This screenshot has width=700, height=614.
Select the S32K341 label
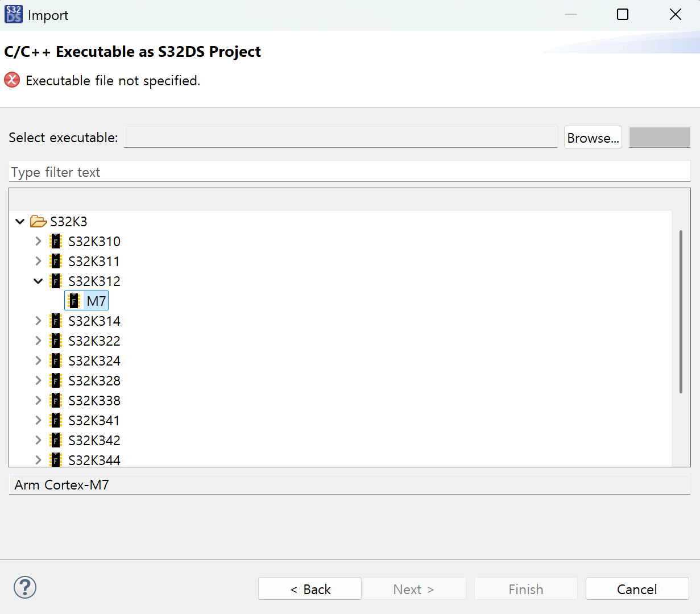pyautogui.click(x=94, y=420)
